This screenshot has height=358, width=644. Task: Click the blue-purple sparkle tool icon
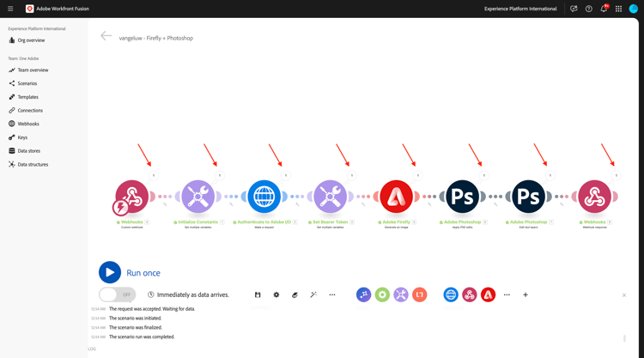click(x=363, y=294)
